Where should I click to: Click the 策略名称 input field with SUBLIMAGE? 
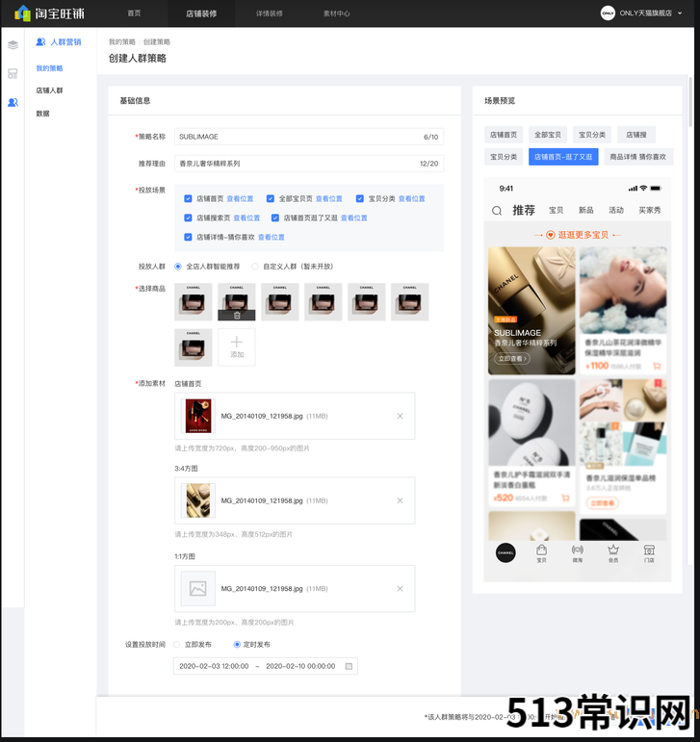tap(309, 137)
